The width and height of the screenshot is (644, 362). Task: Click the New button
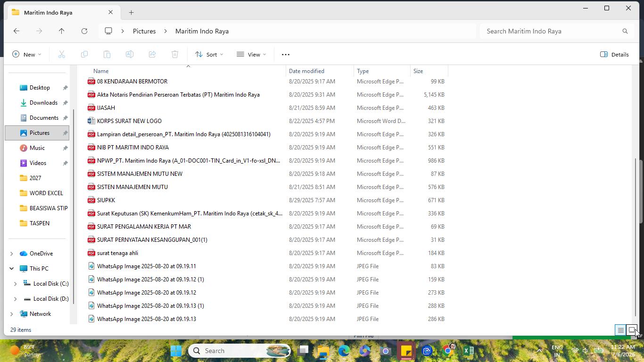[x=26, y=55]
